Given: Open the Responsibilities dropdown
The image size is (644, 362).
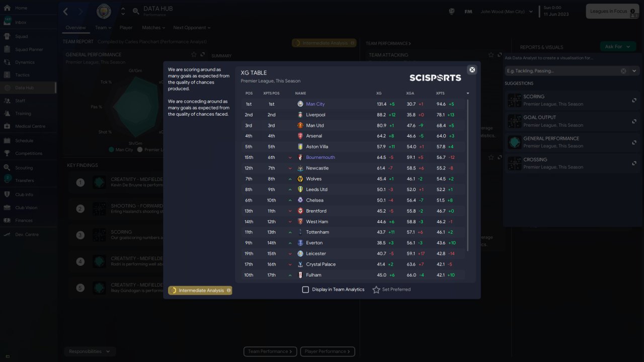Looking at the screenshot, I should pos(90,351).
